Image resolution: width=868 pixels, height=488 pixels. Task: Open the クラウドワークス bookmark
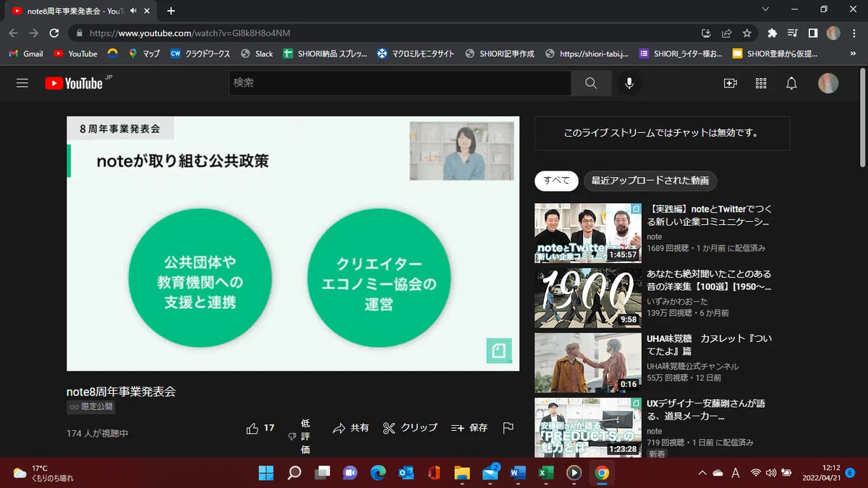[x=200, y=53]
